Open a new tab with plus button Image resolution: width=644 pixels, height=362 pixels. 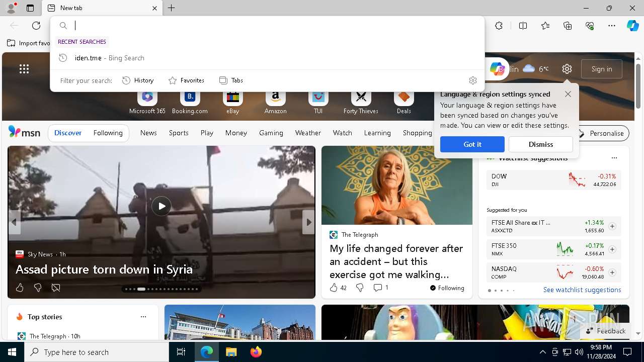(172, 8)
